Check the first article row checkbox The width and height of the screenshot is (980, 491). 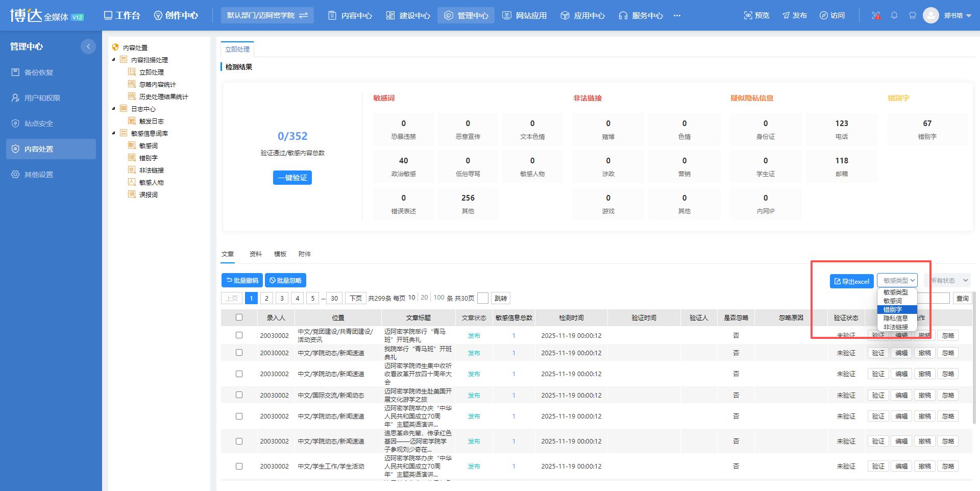click(x=239, y=335)
